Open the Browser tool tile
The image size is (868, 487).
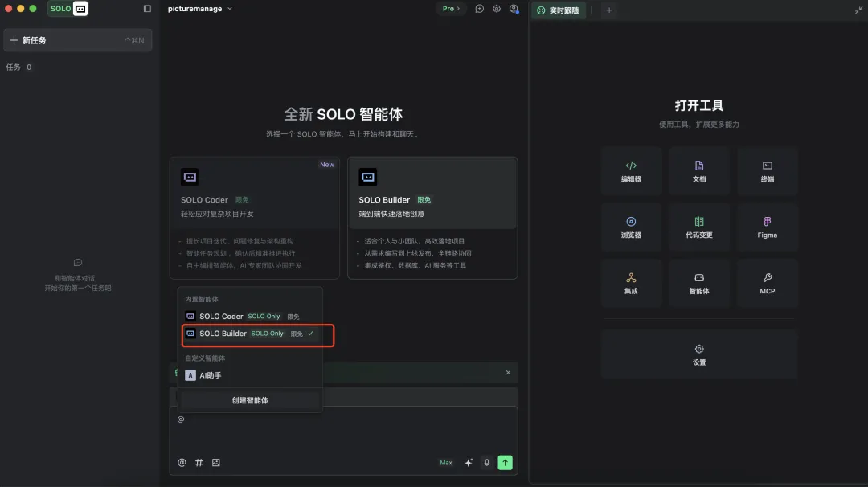pos(631,227)
